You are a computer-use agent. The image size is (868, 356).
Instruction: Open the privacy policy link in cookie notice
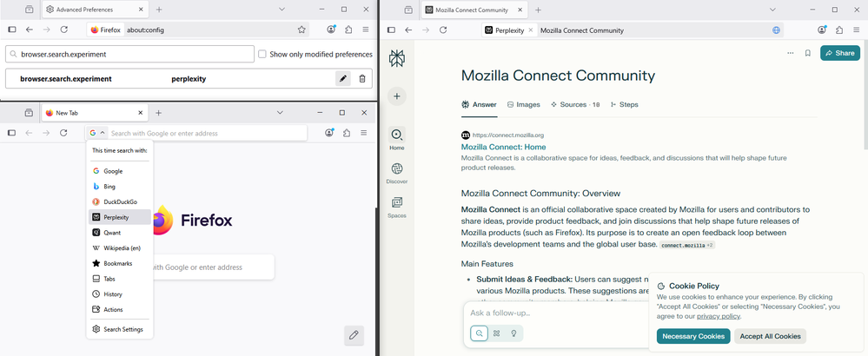[718, 316]
